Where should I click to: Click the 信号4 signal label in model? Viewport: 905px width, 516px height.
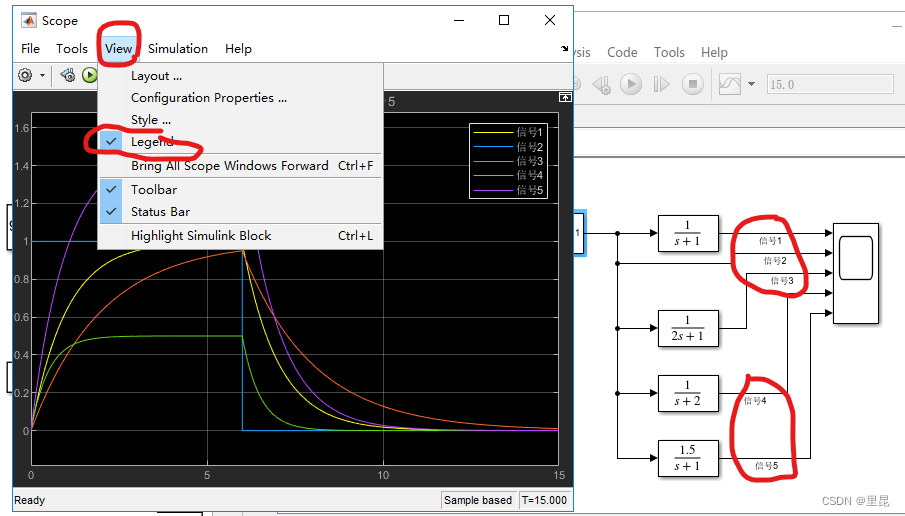[x=755, y=401]
